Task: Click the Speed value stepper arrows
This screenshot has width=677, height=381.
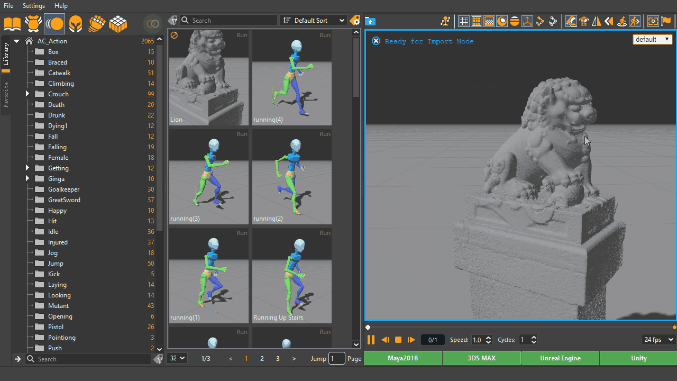Action: click(489, 340)
